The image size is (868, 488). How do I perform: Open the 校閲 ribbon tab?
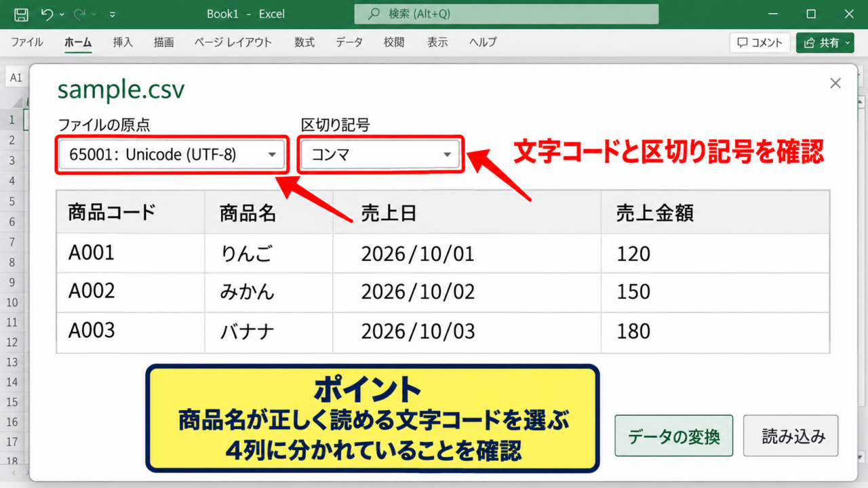click(394, 42)
